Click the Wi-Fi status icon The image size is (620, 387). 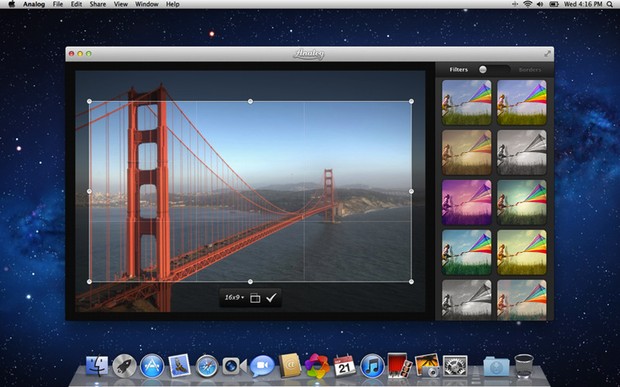pos(527,4)
